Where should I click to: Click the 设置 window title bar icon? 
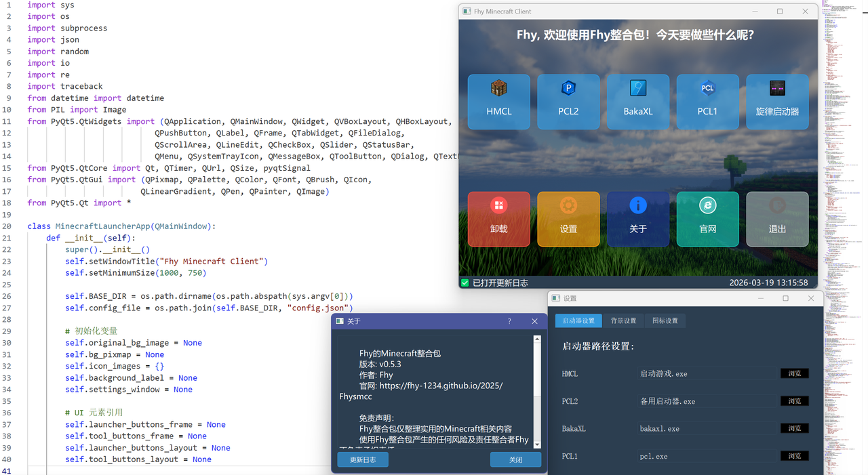click(556, 298)
